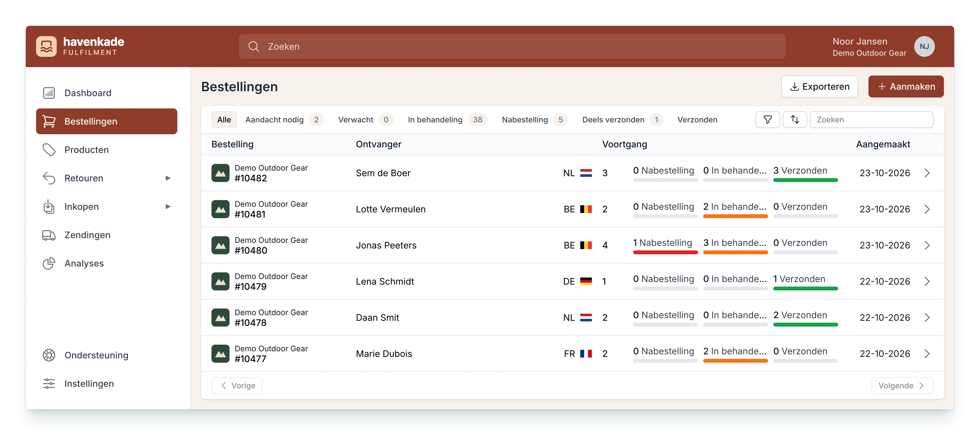Switch to In behandeling tab

(447, 120)
